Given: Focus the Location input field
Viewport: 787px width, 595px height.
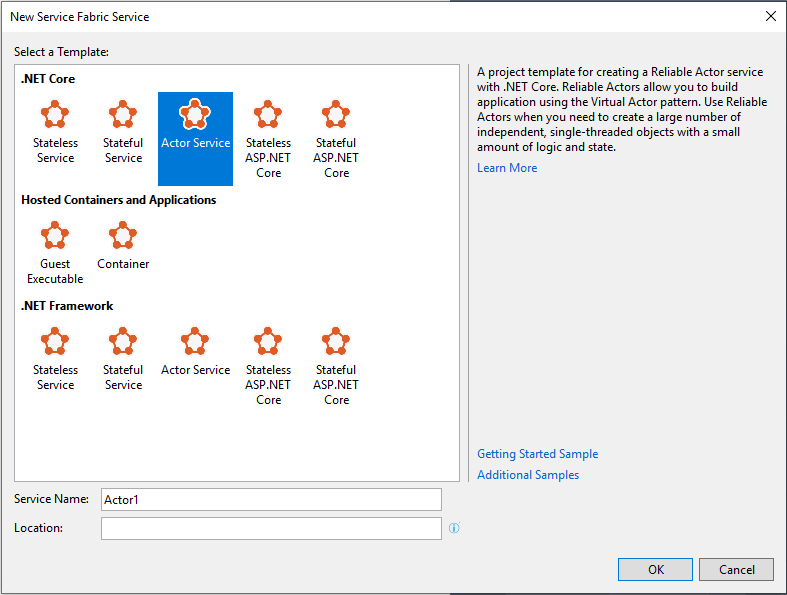Looking at the screenshot, I should (271, 529).
